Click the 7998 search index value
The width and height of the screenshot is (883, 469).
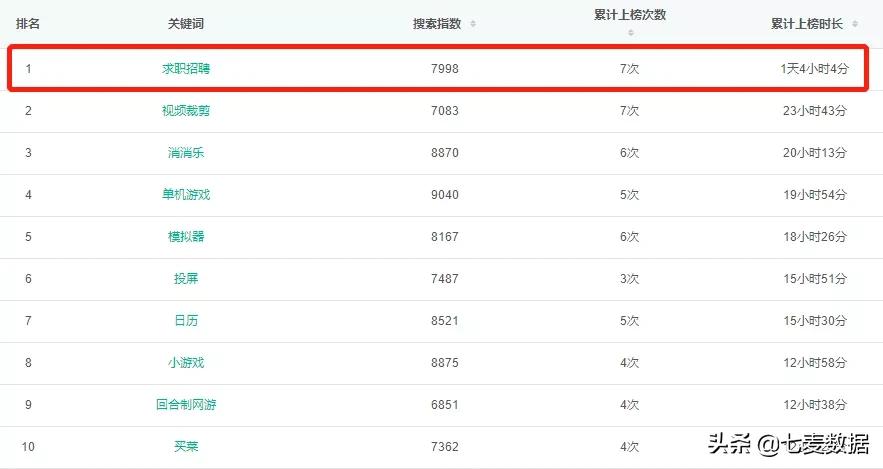coord(444,69)
